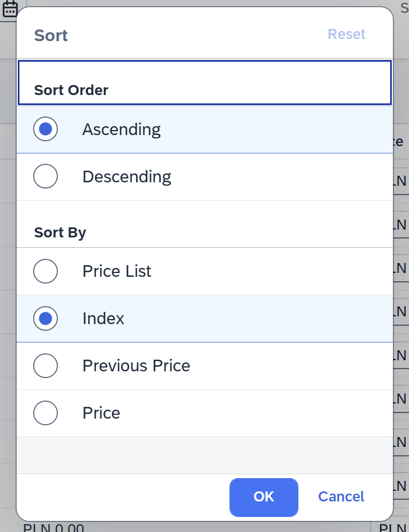Reset the sort settings
Screen dimensions: 409x532
click(x=346, y=34)
